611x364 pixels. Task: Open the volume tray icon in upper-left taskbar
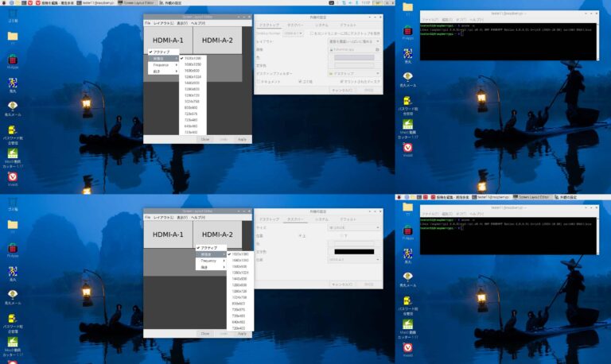pyautogui.click(x=350, y=2)
